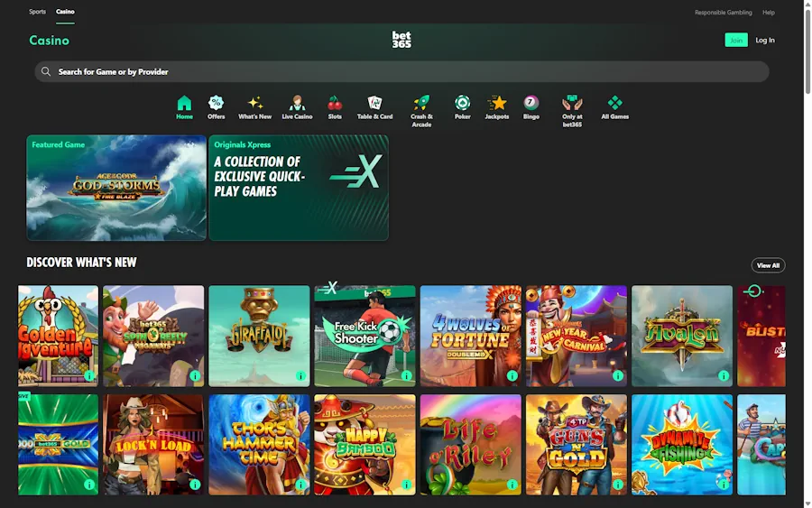Show info for 4 Wolves of Fortune
Screen dimensions: 812x508
(x=512, y=375)
